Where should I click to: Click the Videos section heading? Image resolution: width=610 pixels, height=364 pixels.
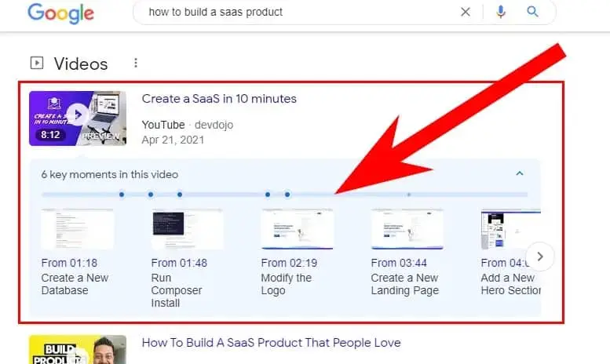tap(81, 64)
